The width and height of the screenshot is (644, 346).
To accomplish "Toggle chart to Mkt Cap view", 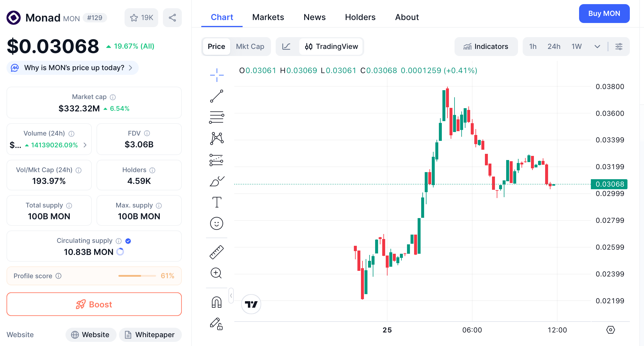I will click(x=250, y=47).
